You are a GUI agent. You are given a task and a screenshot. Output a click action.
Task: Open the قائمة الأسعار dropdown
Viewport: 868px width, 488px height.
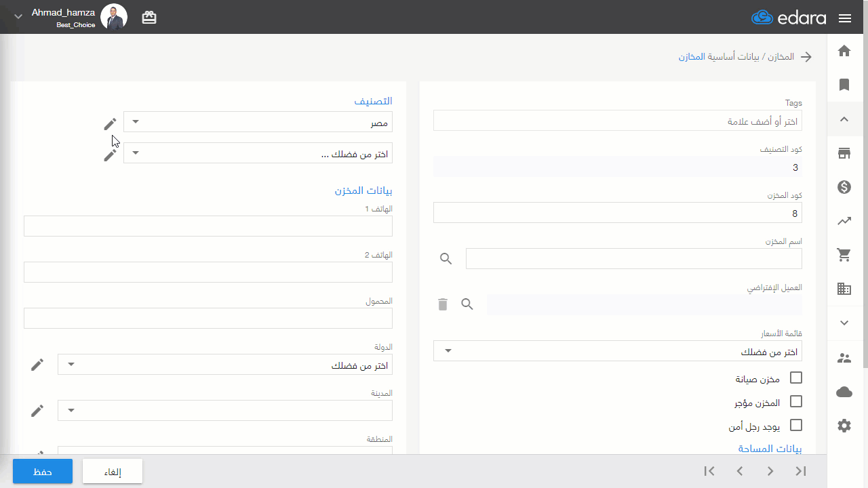618,351
